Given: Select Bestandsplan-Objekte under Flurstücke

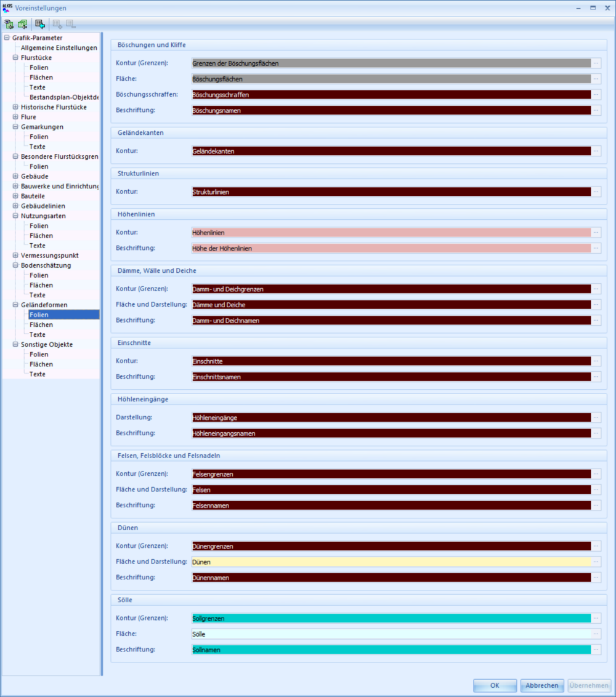Looking at the screenshot, I should point(63,97).
